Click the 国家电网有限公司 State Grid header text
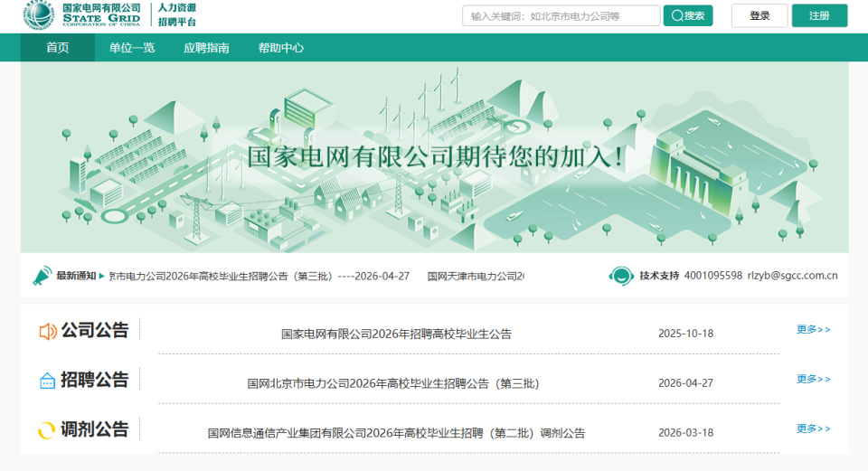Screen dimensions: 868x471 point(101,14)
